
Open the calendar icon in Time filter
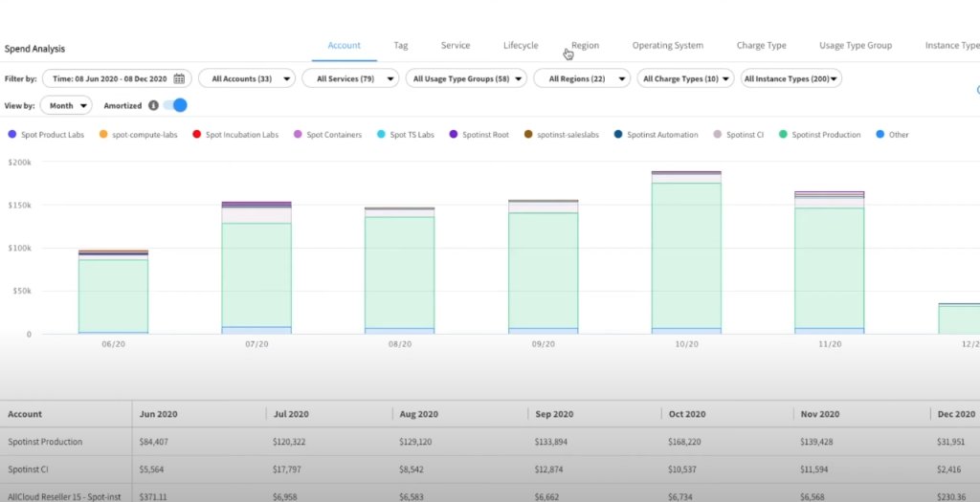pos(179,78)
